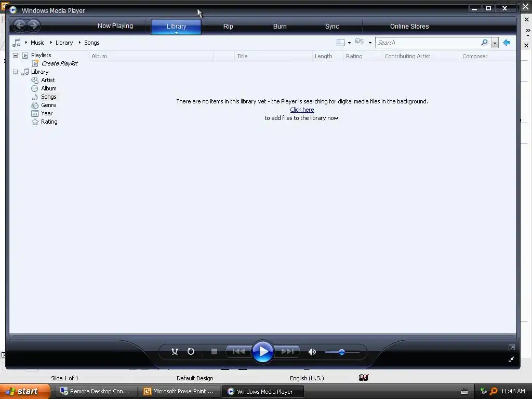Image resolution: width=532 pixels, height=399 pixels.
Task: Toggle repeat mode
Action: pyautogui.click(x=191, y=352)
